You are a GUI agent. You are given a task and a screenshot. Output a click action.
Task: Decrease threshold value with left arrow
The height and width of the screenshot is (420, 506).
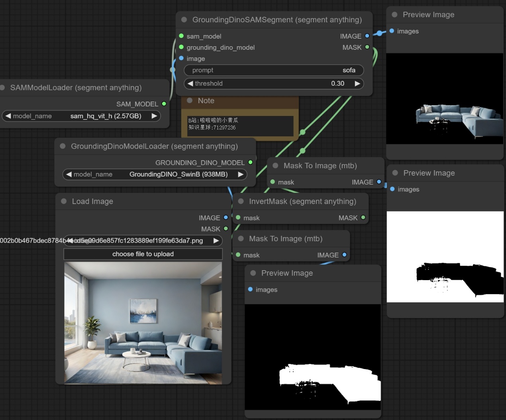(190, 83)
